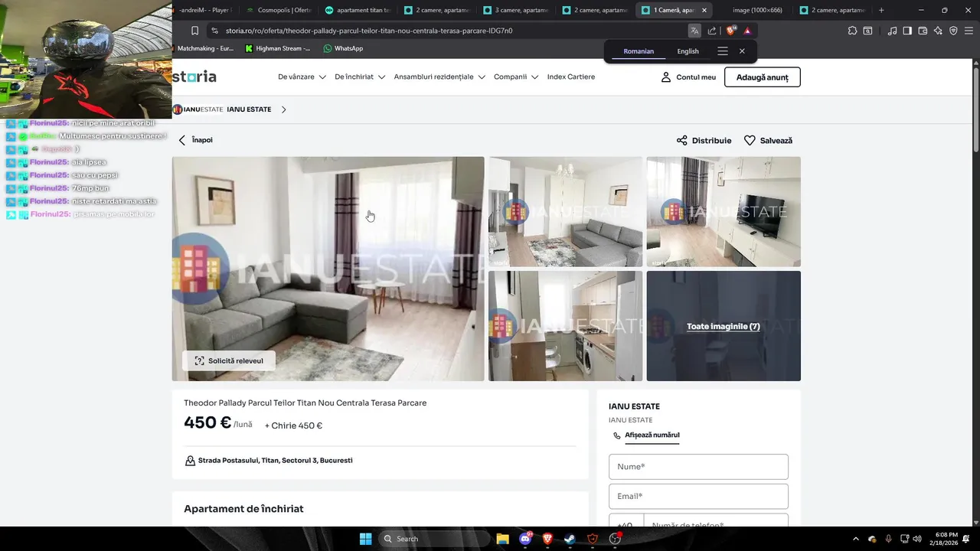
Task: Click the Contul meu user icon
Action: [x=666, y=77]
